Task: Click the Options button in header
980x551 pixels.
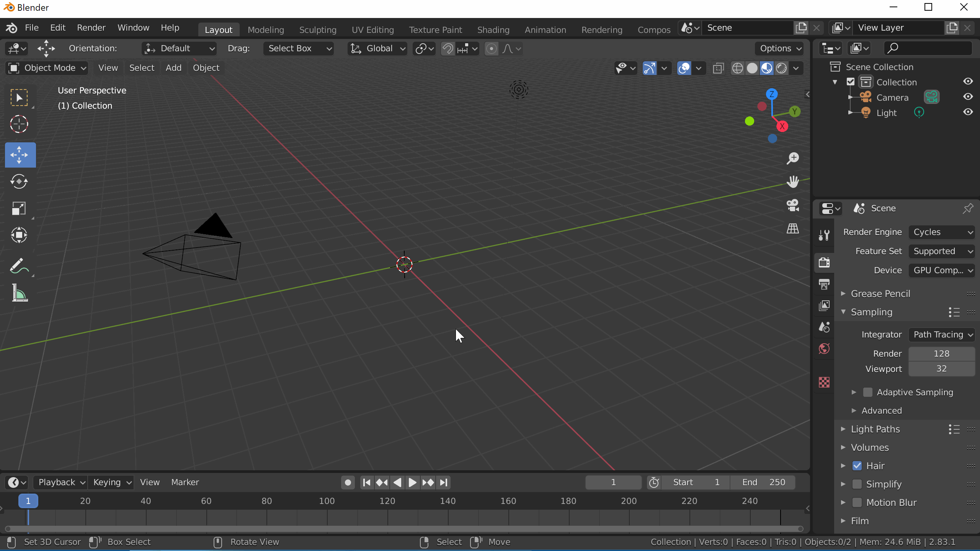Action: (779, 49)
